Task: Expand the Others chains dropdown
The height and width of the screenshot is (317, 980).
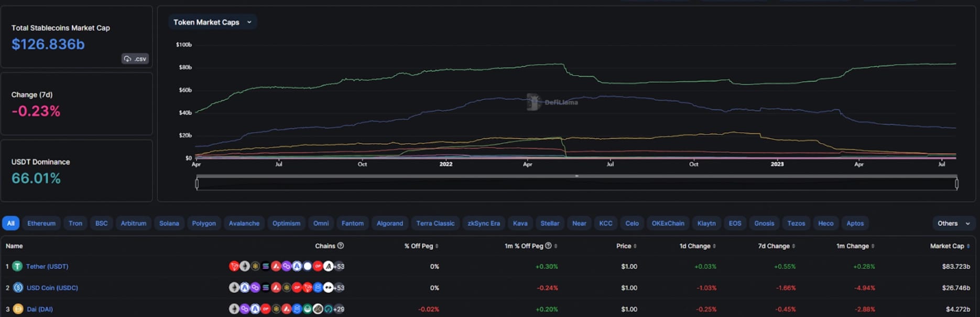Action: (x=954, y=223)
